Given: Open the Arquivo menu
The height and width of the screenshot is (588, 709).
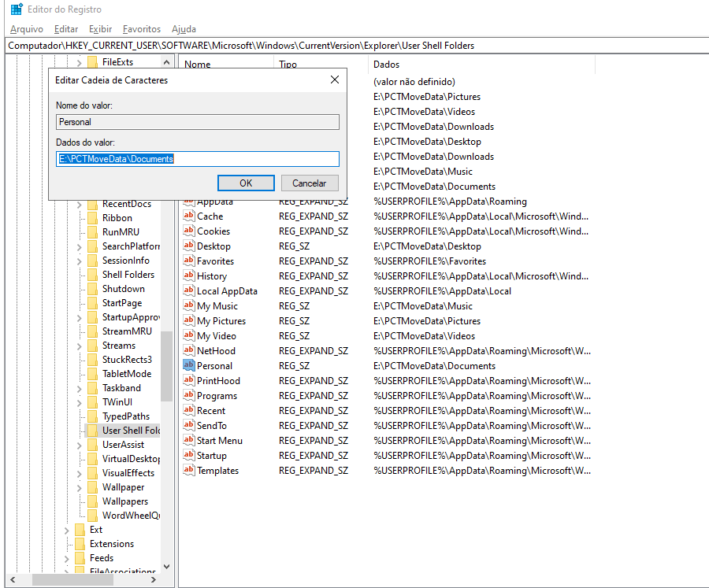Looking at the screenshot, I should click(26, 29).
